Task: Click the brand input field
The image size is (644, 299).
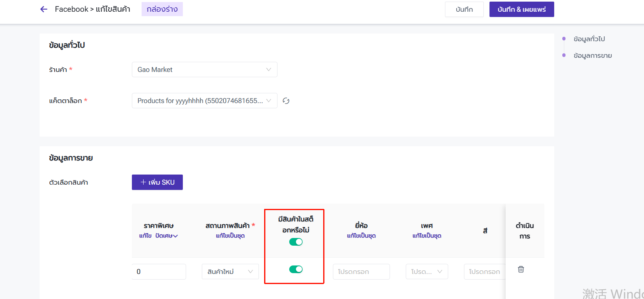Action: click(361, 272)
